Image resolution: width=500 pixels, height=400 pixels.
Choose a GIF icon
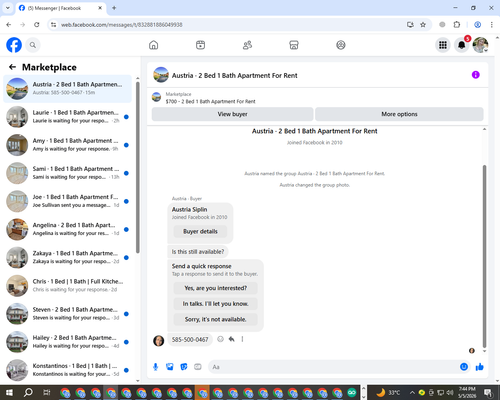(198, 367)
